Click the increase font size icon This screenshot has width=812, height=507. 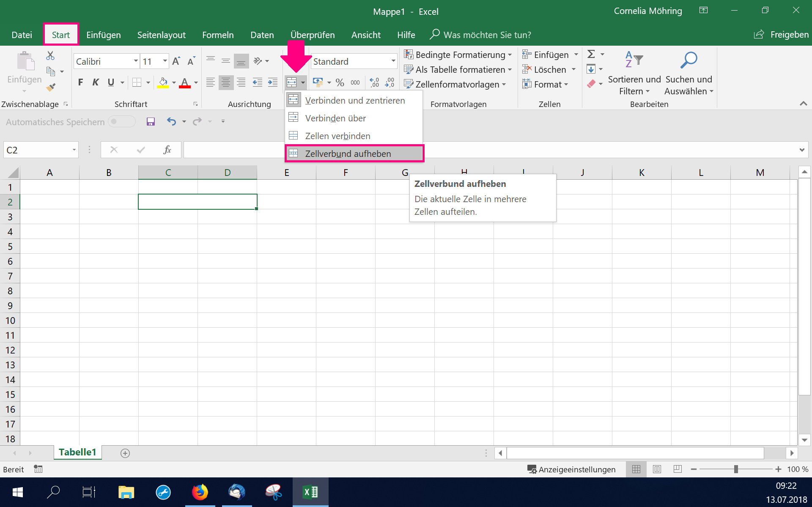pos(176,61)
